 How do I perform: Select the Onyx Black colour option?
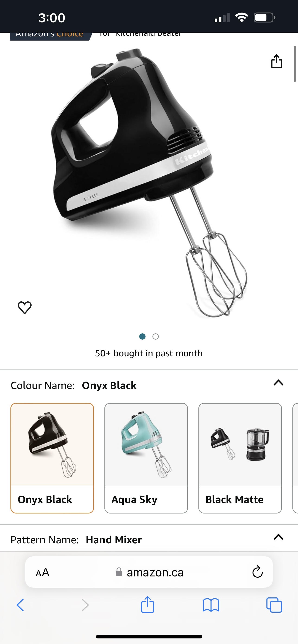(x=52, y=458)
